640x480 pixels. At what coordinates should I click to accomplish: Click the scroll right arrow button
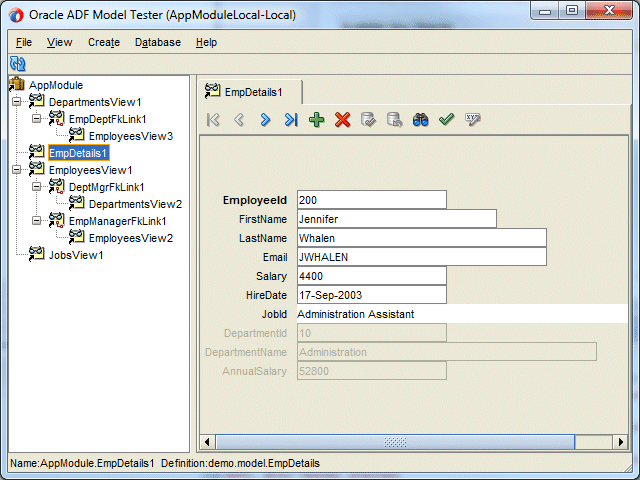(620, 442)
